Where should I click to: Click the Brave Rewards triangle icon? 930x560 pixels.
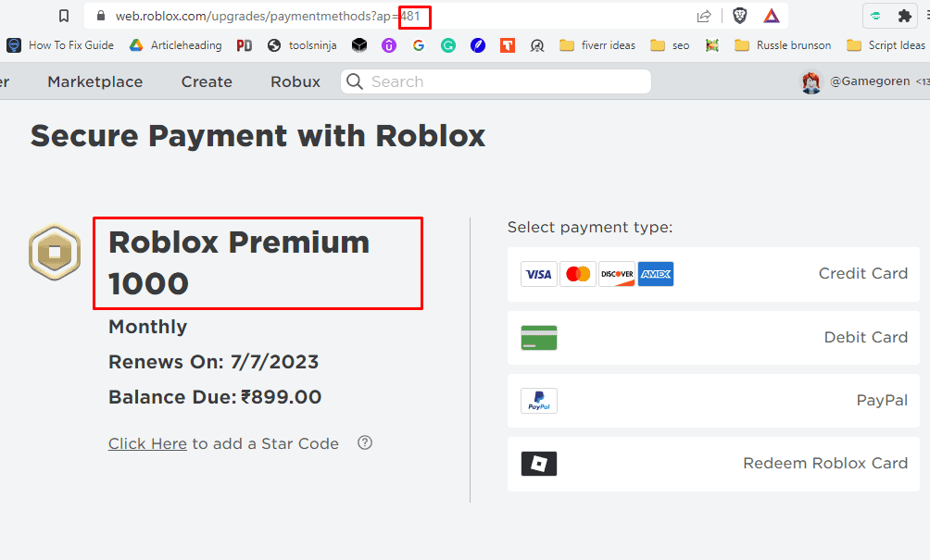click(772, 16)
